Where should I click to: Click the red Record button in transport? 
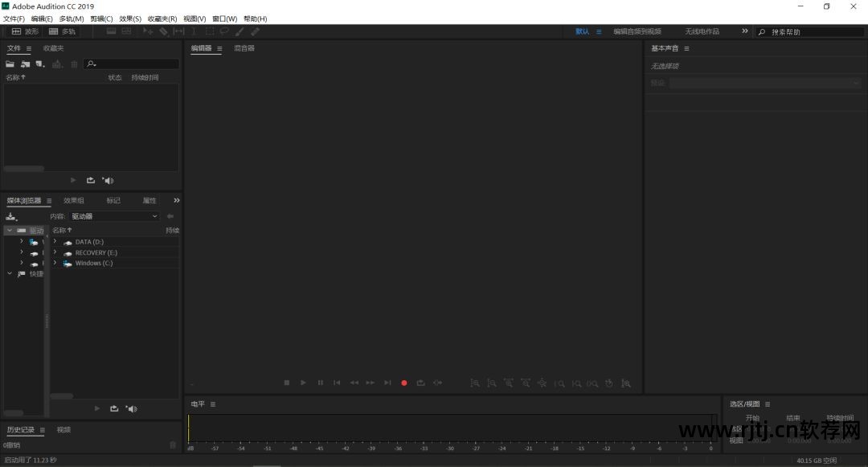coord(404,383)
